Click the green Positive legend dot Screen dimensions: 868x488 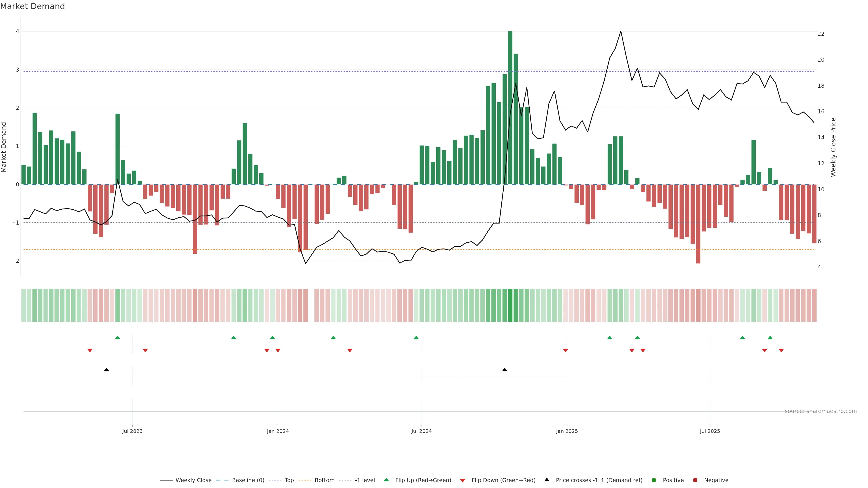(x=654, y=480)
